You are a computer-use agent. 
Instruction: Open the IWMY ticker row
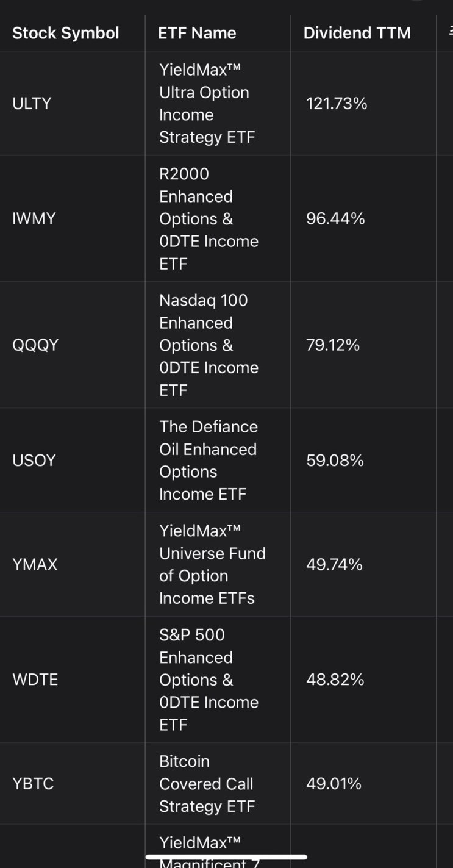(x=34, y=218)
